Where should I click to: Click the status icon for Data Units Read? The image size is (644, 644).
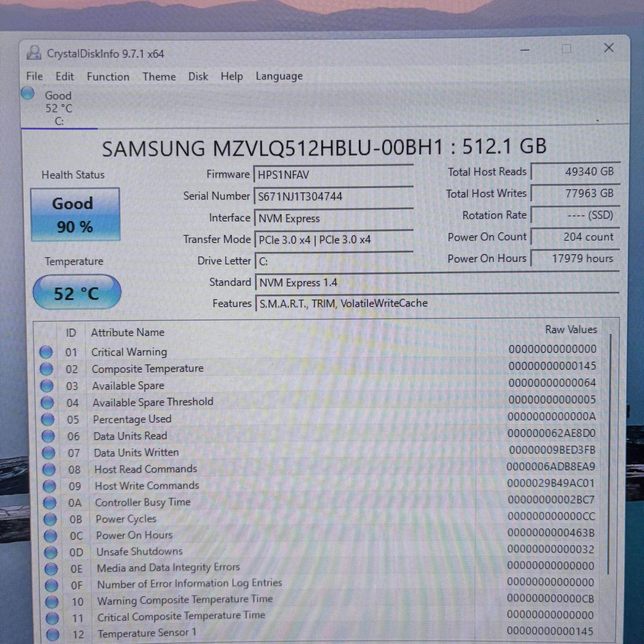(x=48, y=436)
